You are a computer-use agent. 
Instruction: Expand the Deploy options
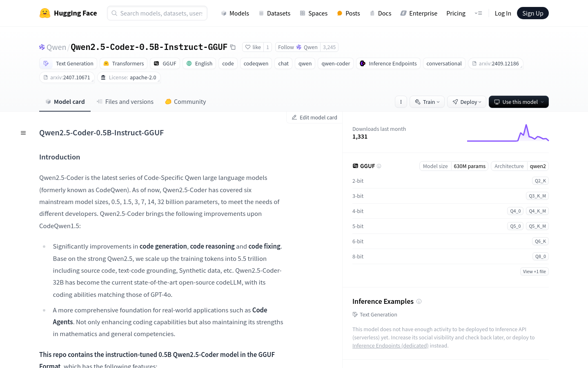coord(466,101)
